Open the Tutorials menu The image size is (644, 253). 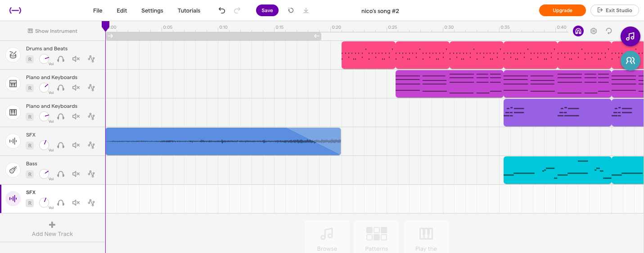pyautogui.click(x=189, y=10)
